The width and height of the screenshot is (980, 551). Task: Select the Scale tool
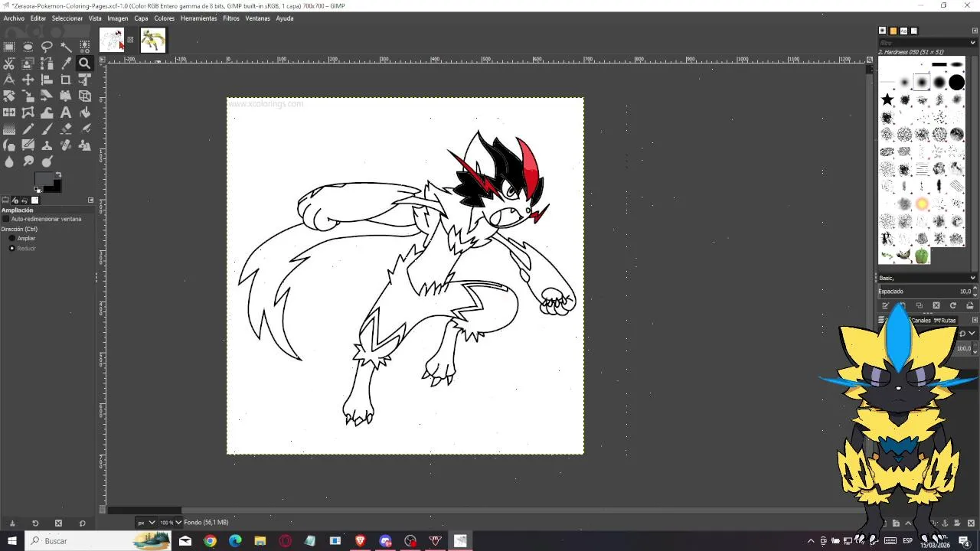pyautogui.click(x=28, y=96)
